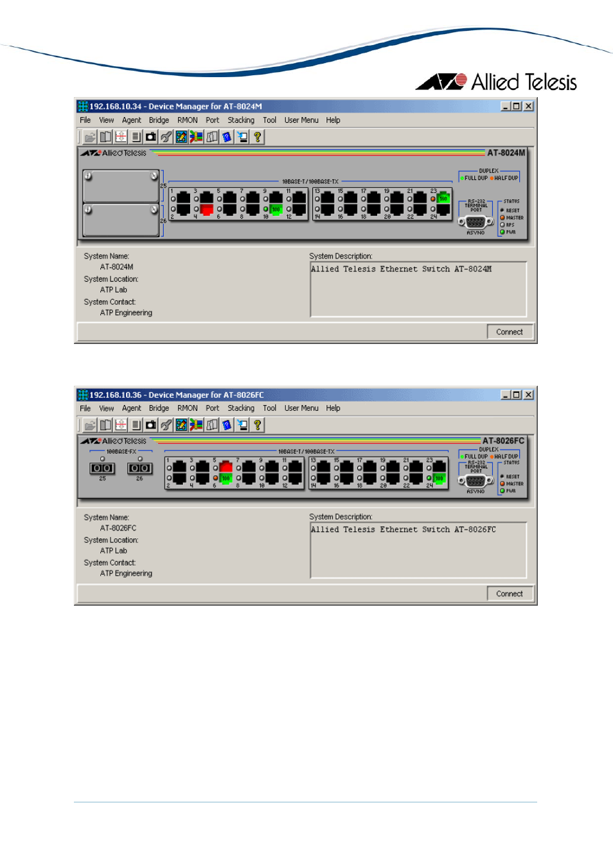
Task: Click the computer terminal icon in AT-8026FC toolbar
Action: (242, 425)
